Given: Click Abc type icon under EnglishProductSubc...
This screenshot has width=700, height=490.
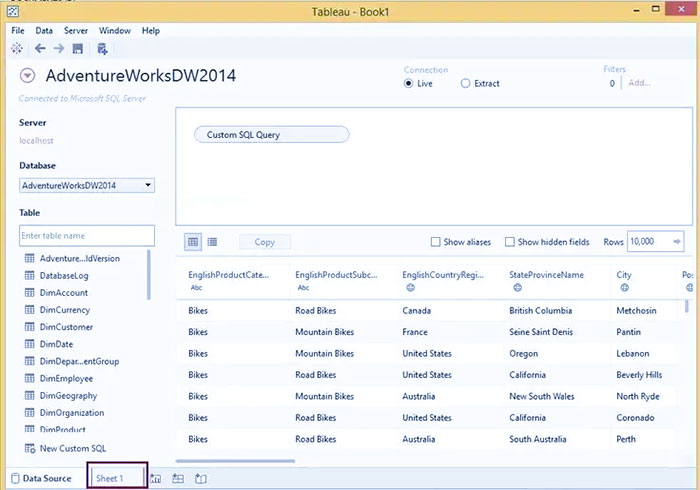Looking at the screenshot, I should click(304, 288).
